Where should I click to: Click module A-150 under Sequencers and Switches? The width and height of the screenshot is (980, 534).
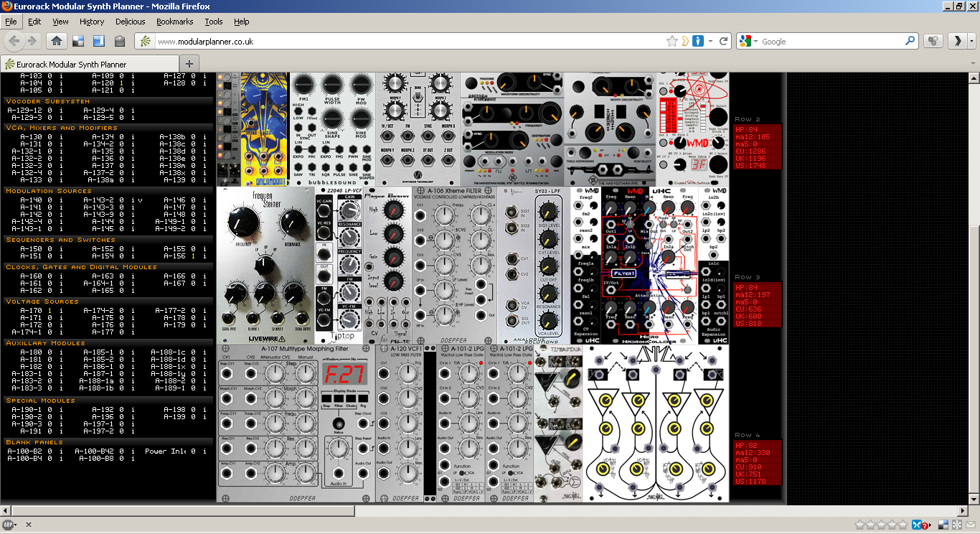[31, 249]
